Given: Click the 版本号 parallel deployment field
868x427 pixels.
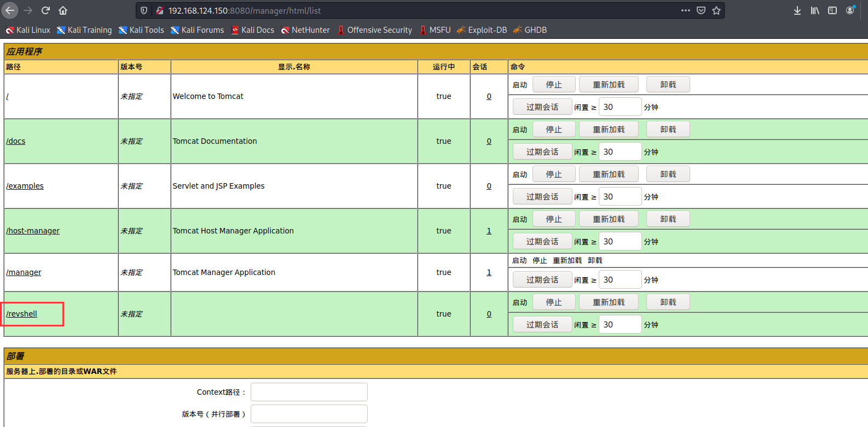Looking at the screenshot, I should tap(309, 414).
